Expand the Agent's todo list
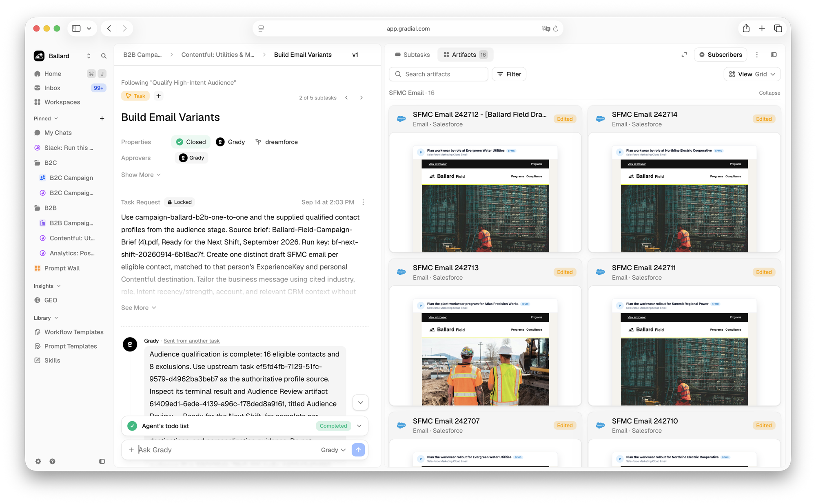This screenshot has height=504, width=816. [359, 426]
